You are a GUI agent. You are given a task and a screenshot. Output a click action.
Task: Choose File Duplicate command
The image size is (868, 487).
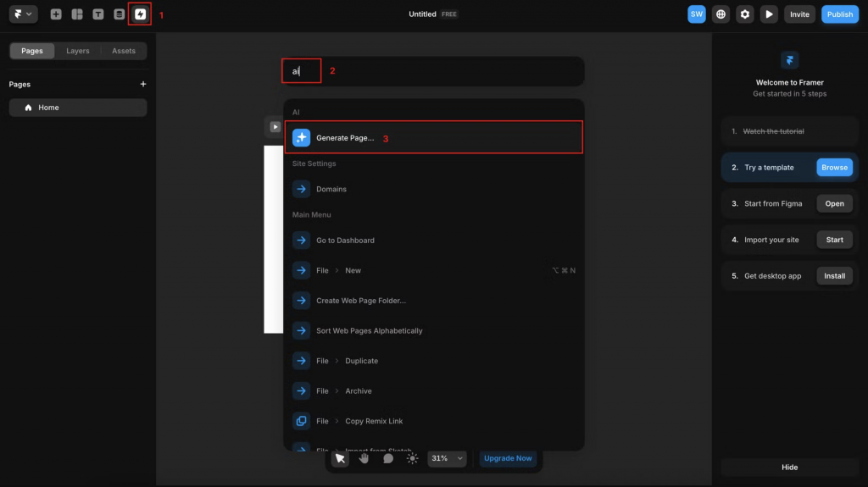pos(433,361)
